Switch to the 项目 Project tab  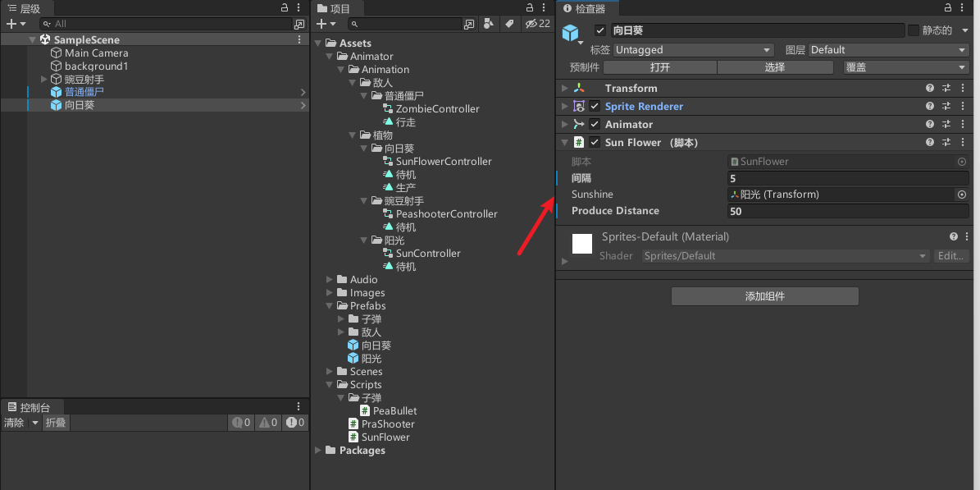tap(335, 8)
